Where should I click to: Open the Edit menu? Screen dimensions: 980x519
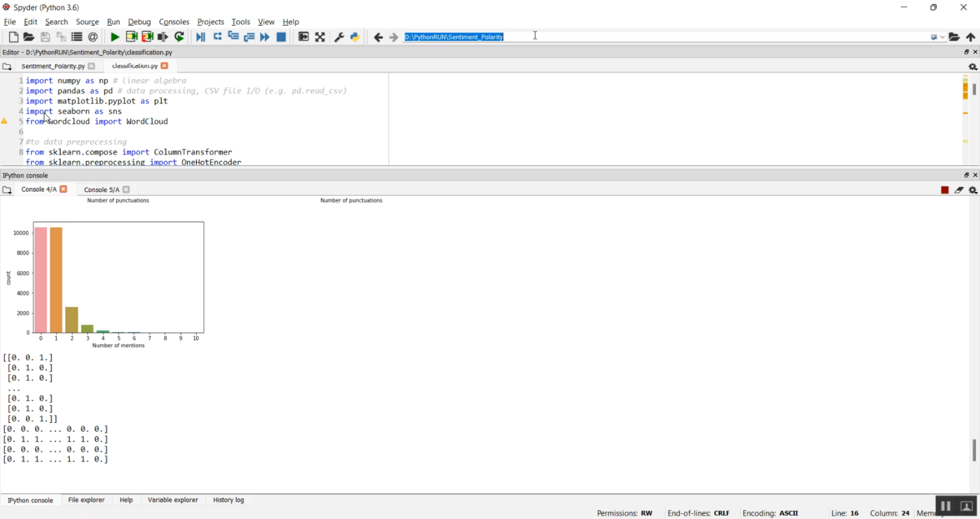[x=31, y=22]
